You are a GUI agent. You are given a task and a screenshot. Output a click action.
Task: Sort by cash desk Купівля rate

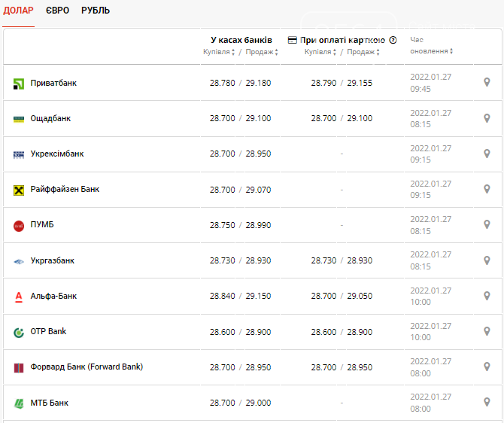coord(219,52)
